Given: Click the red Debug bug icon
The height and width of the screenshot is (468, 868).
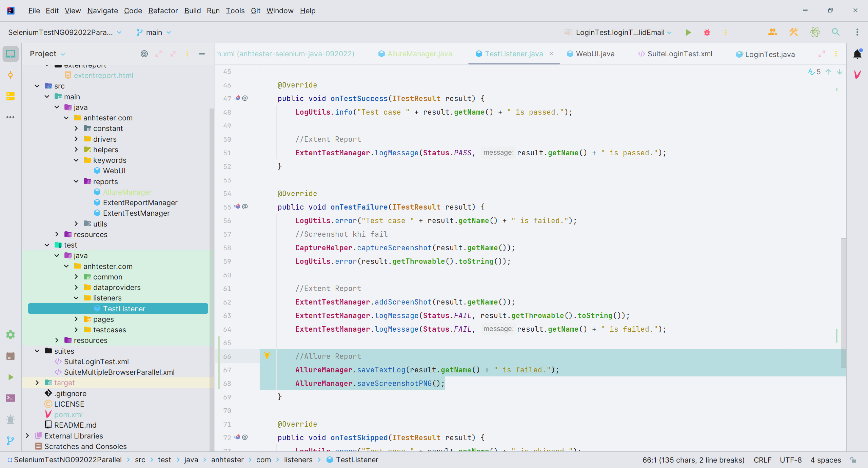Looking at the screenshot, I should pos(707,33).
